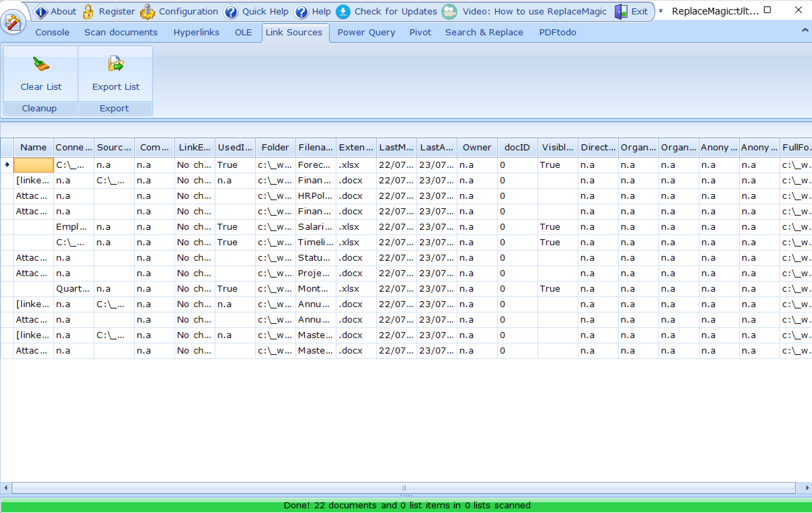Select the 'HRPol...' filename cell

click(316, 196)
